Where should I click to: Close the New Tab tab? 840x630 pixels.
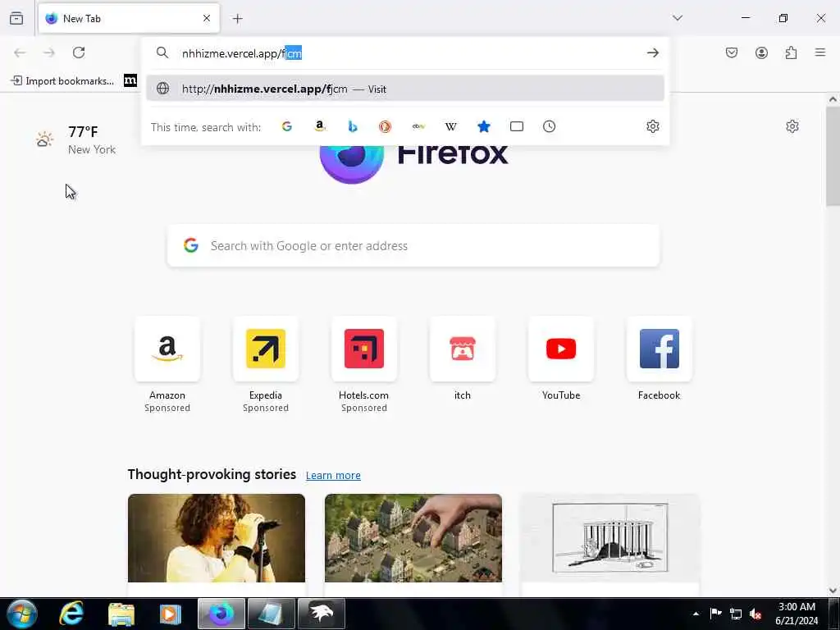[207, 18]
